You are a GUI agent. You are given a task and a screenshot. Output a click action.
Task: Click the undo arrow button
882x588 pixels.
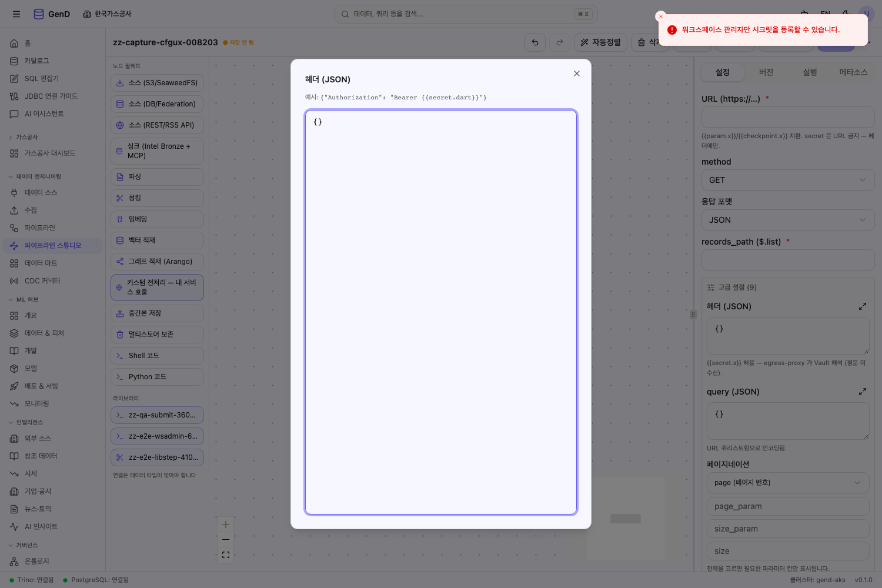(x=535, y=42)
